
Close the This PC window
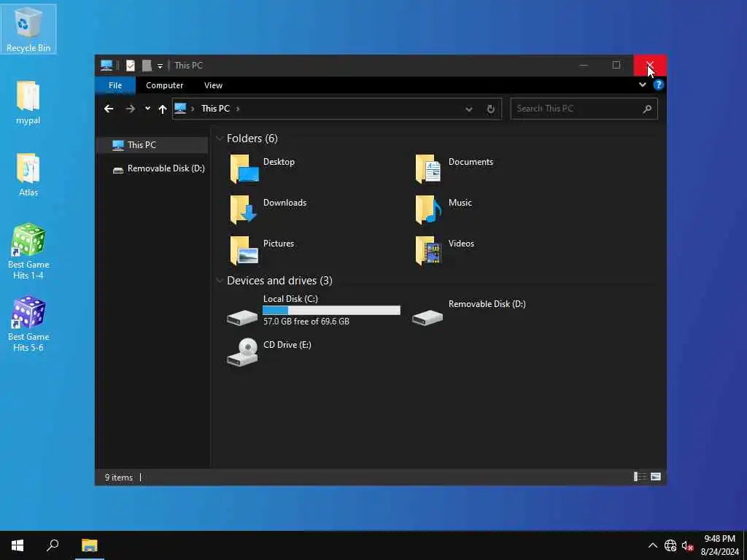[x=650, y=65]
